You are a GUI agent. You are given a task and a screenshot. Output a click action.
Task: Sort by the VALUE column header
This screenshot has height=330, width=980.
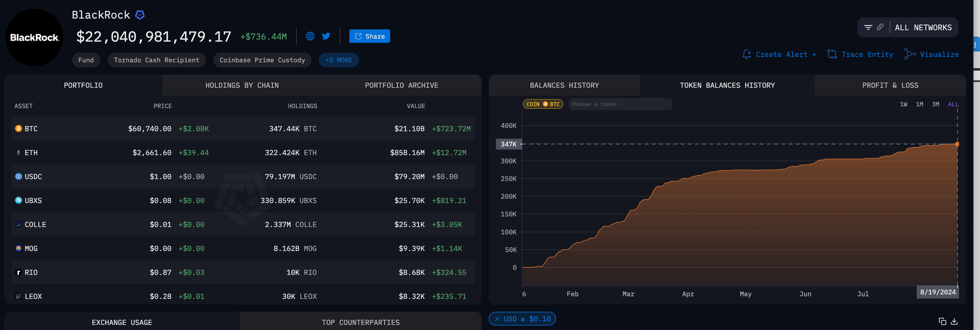click(x=416, y=106)
